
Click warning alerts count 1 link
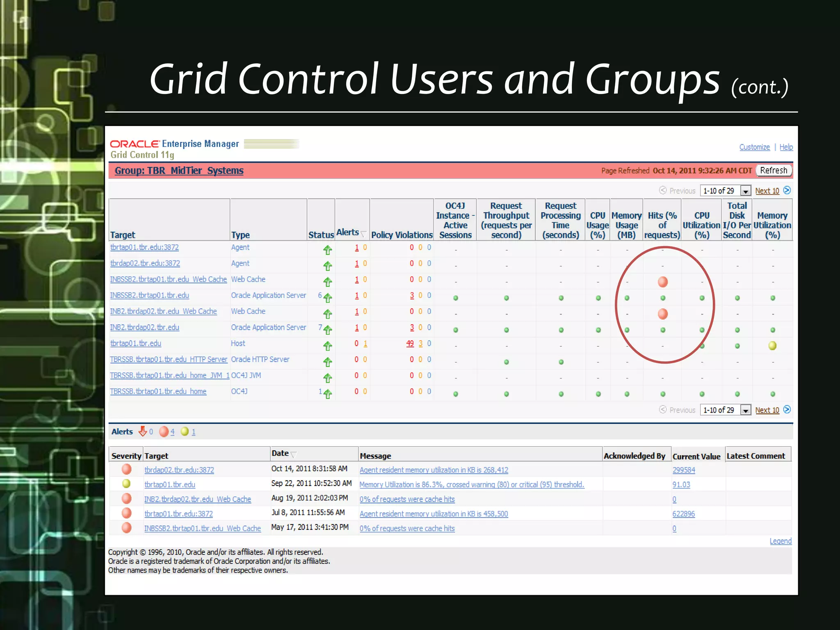click(x=193, y=432)
